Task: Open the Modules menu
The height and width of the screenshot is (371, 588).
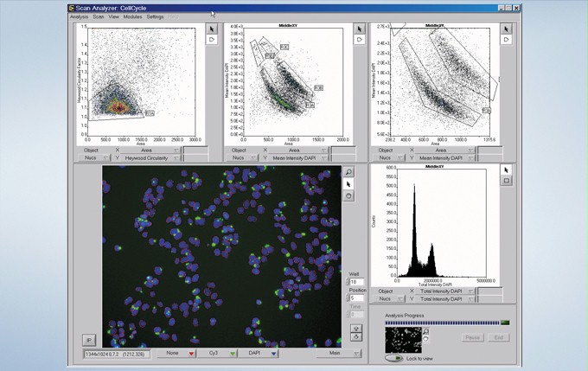Action: (x=133, y=16)
